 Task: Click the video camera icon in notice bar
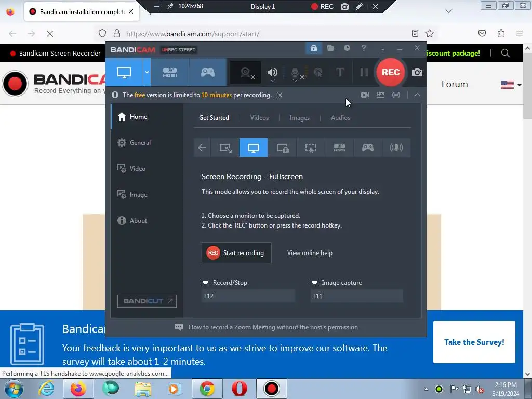[x=365, y=95]
